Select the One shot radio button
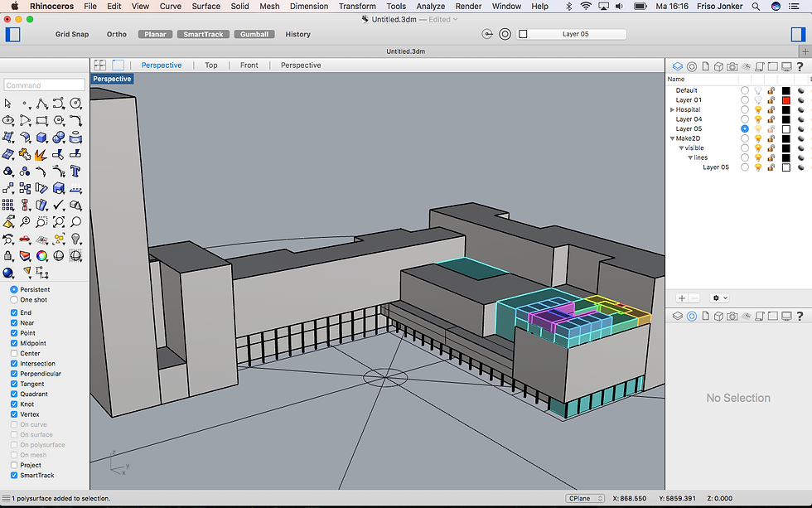The height and width of the screenshot is (508, 812). coord(14,300)
